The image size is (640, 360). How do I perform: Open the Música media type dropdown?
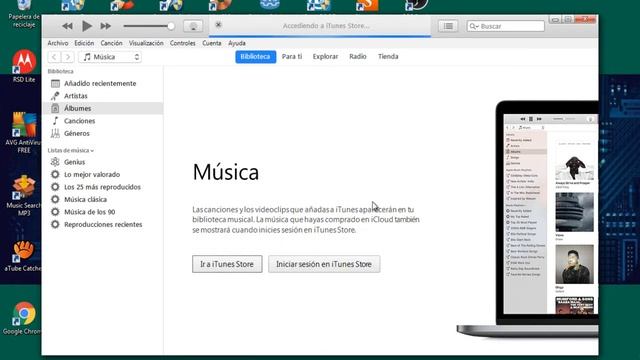pyautogui.click(x=110, y=57)
